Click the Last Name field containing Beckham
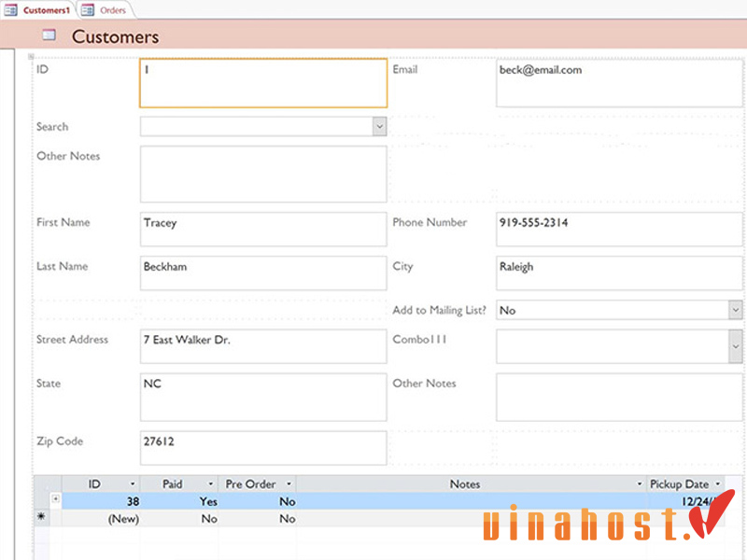Image resolution: width=747 pixels, height=560 pixels. [263, 273]
